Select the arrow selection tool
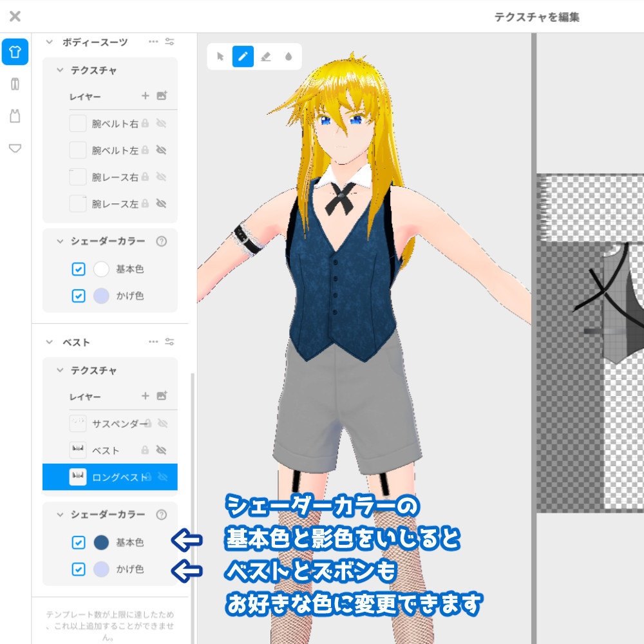 (220, 57)
